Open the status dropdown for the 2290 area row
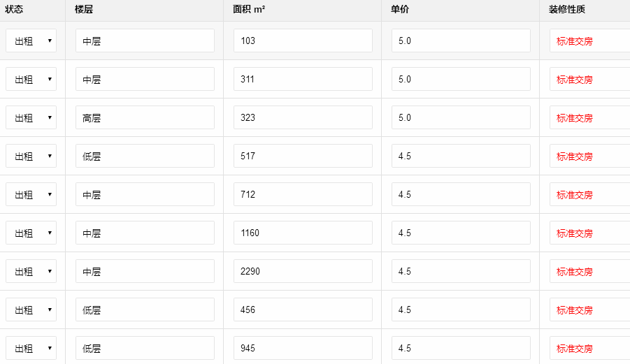 pyautogui.click(x=31, y=271)
